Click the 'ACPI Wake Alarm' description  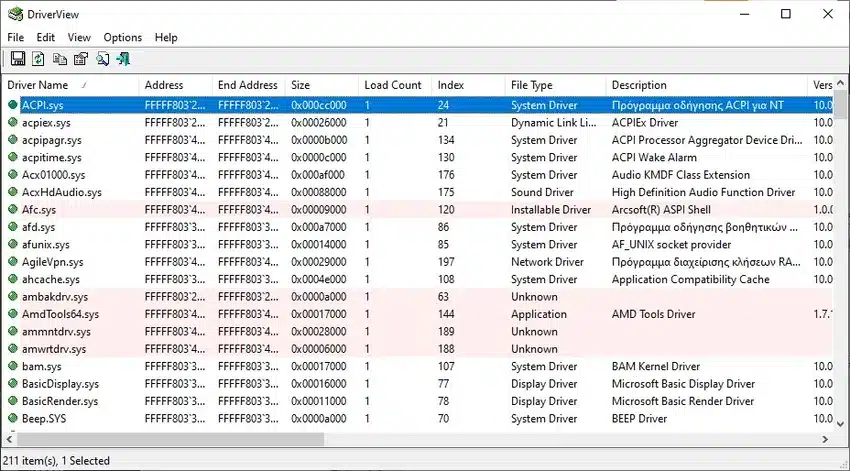pyautogui.click(x=654, y=157)
